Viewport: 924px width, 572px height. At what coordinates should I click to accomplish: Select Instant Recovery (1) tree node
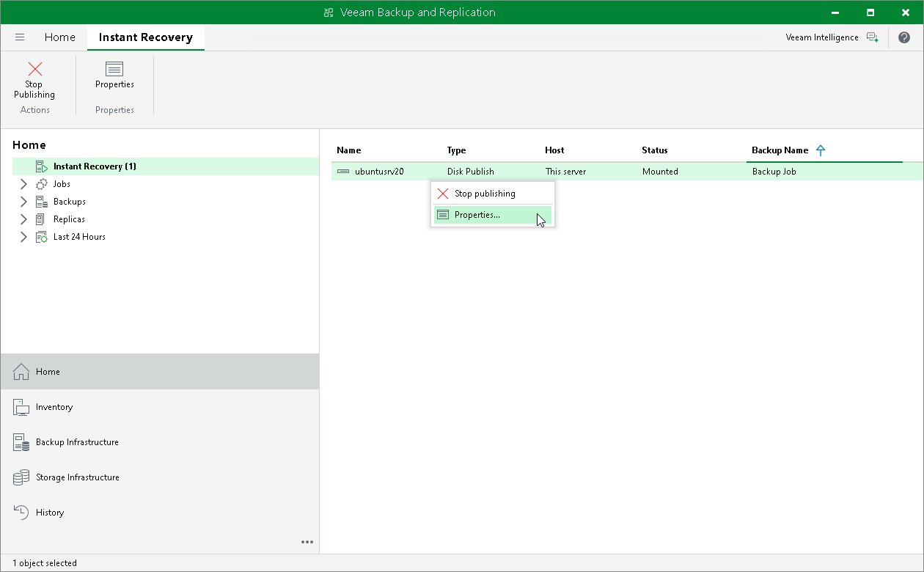(x=166, y=166)
